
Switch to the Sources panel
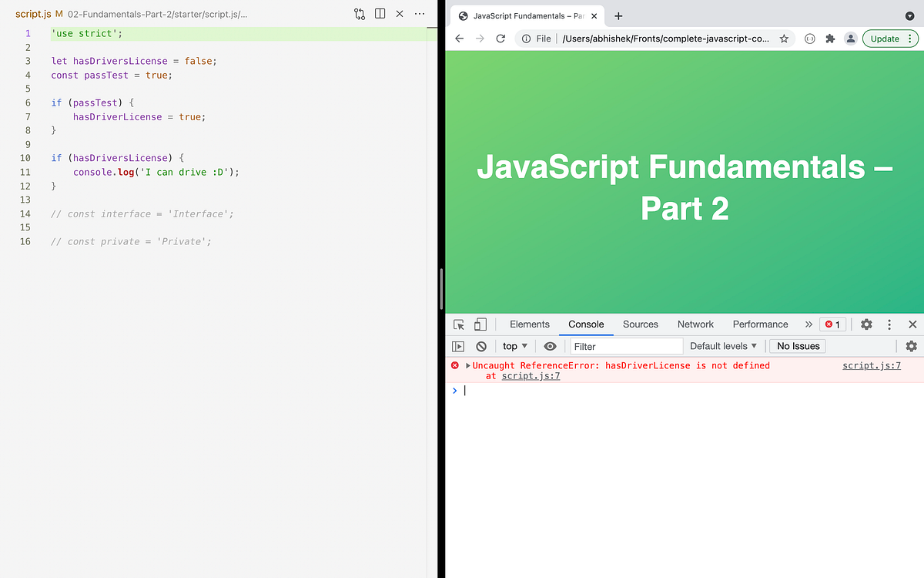point(640,324)
